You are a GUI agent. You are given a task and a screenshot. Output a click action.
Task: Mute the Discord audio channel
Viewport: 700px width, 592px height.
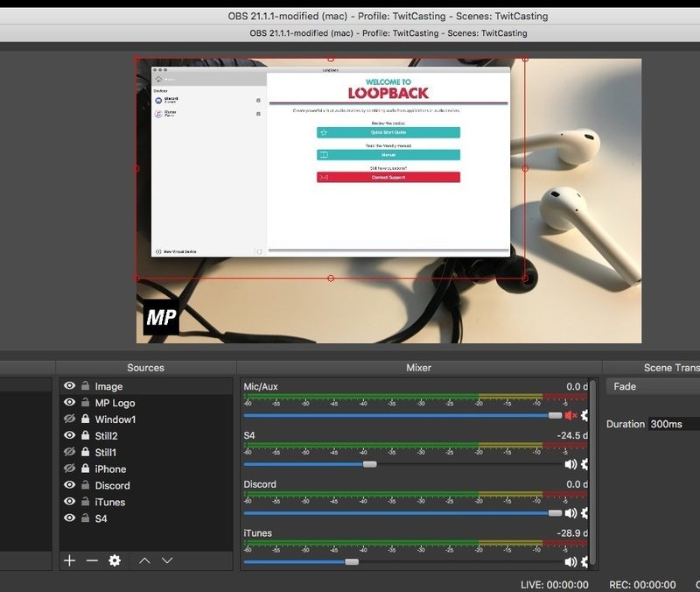[x=570, y=513]
